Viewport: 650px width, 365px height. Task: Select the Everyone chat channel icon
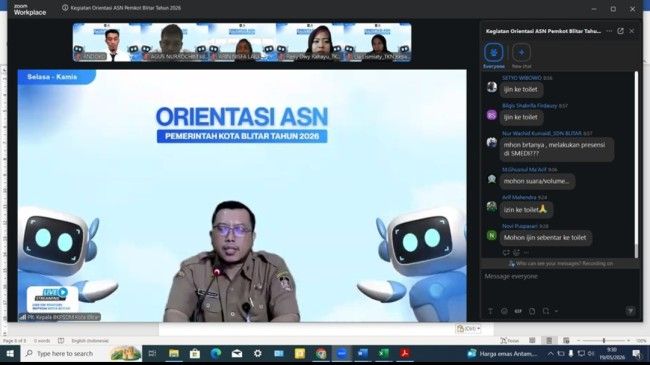tap(494, 53)
